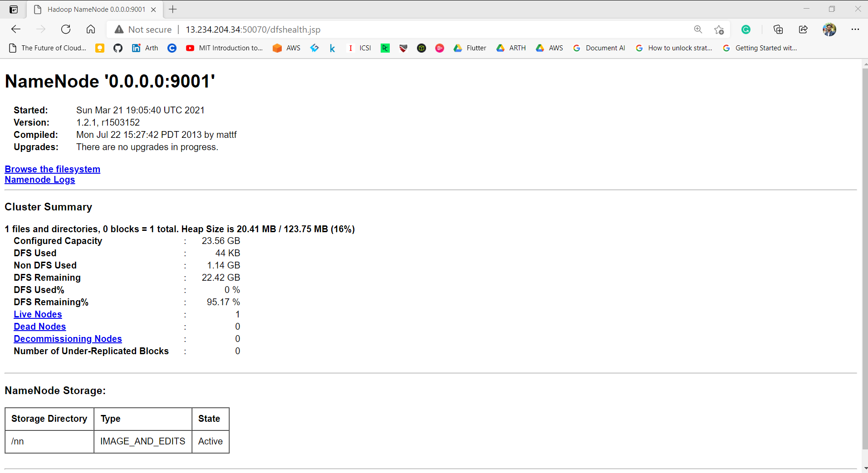Select the Hadoop NameNode tab
Screen dimensions: 868x473
click(x=91, y=9)
